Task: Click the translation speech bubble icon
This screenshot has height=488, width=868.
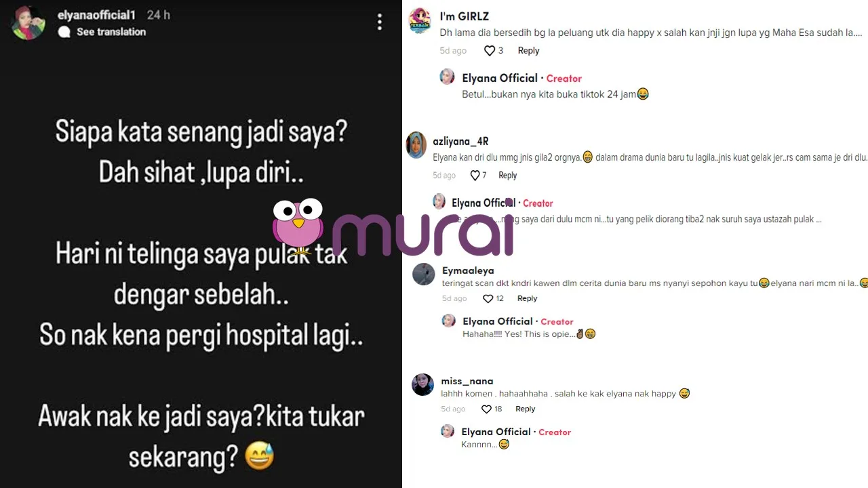Action: pyautogui.click(x=64, y=32)
